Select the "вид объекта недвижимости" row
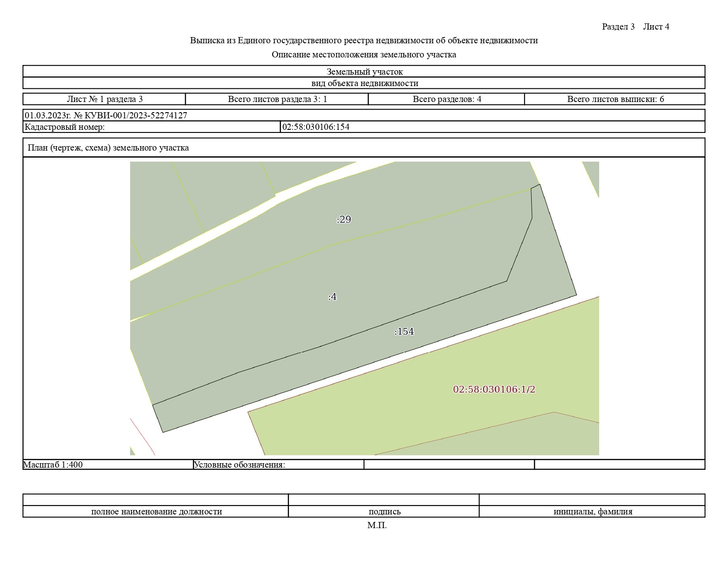Image resolution: width=728 pixels, height=563 pixels. click(364, 83)
